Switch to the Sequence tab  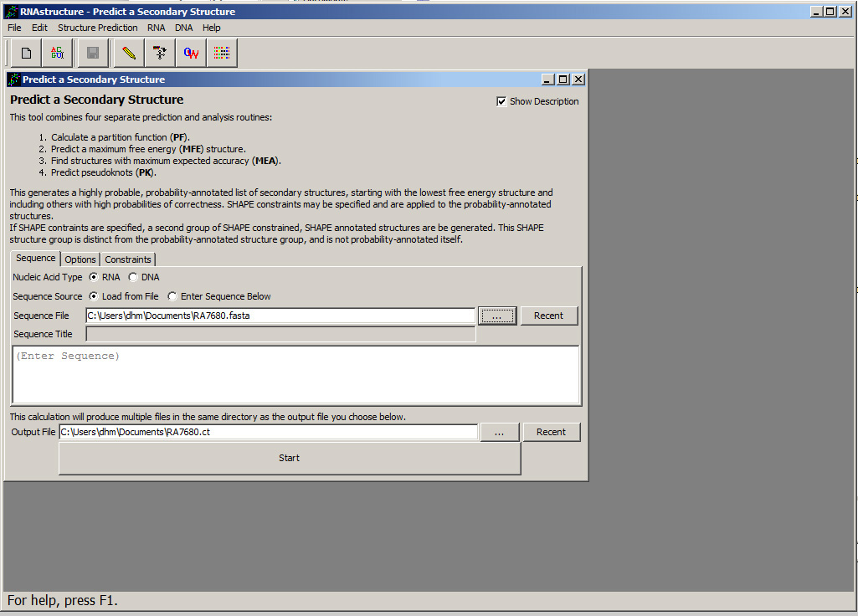click(x=35, y=259)
